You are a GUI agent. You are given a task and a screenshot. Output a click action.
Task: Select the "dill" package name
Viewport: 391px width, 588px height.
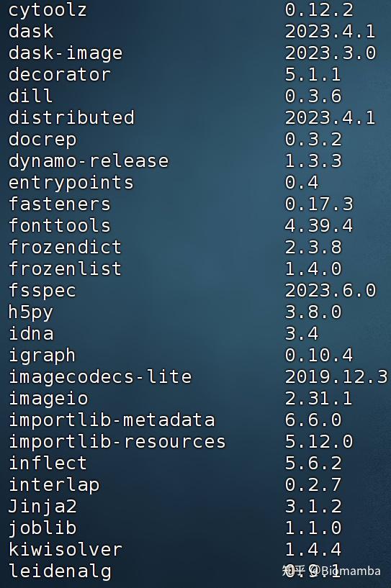click(x=30, y=96)
